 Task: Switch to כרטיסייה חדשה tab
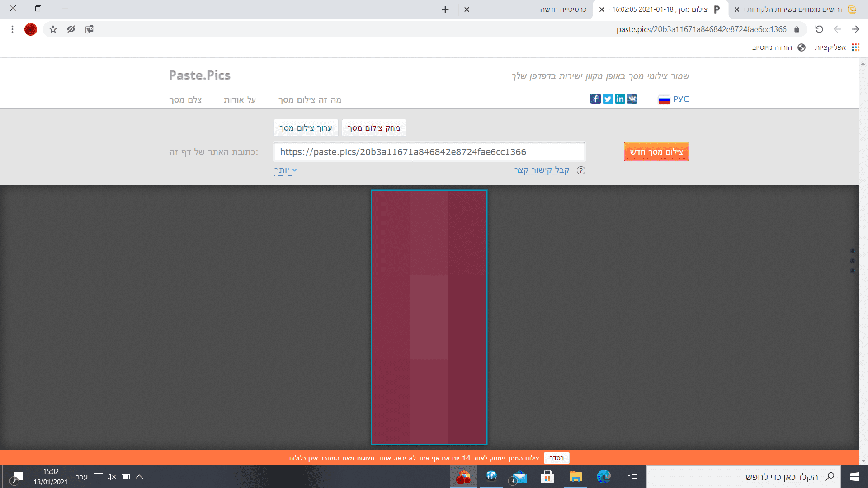[562, 9]
